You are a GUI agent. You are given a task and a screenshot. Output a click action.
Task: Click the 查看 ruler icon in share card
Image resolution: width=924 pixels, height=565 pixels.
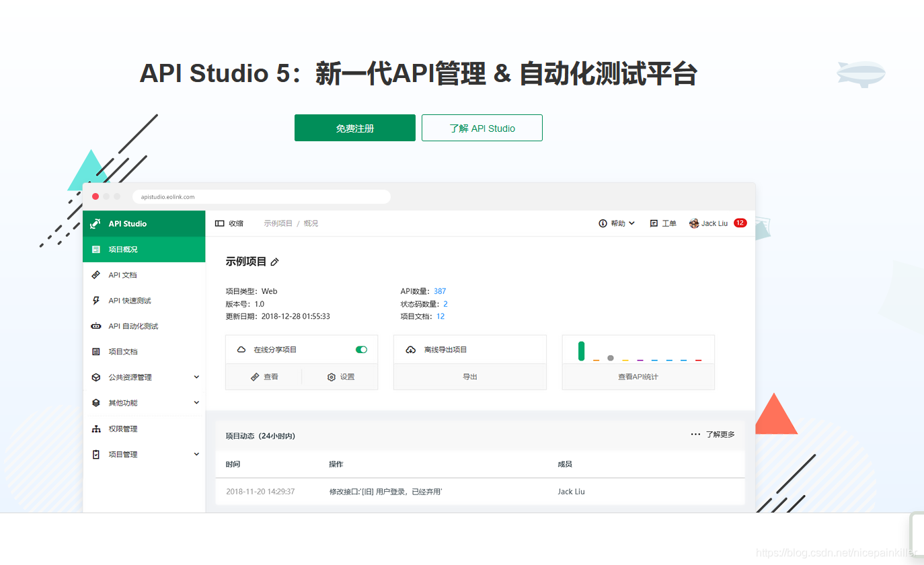tap(255, 377)
